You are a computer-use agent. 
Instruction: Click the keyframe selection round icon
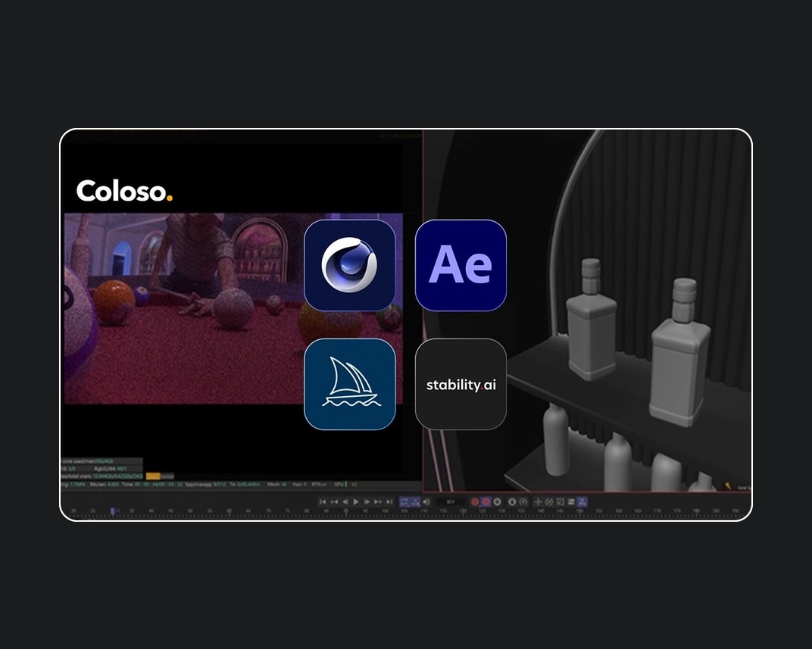point(497,501)
